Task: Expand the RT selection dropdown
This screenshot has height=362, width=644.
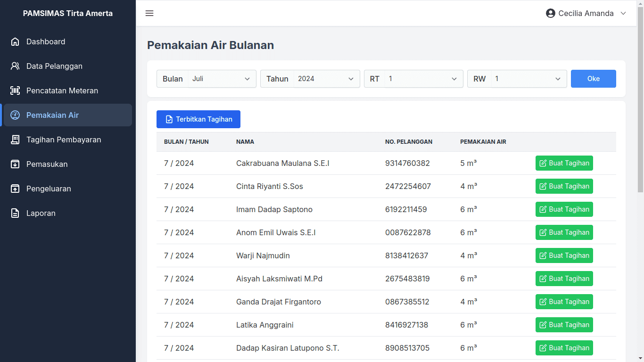Action: (x=423, y=79)
